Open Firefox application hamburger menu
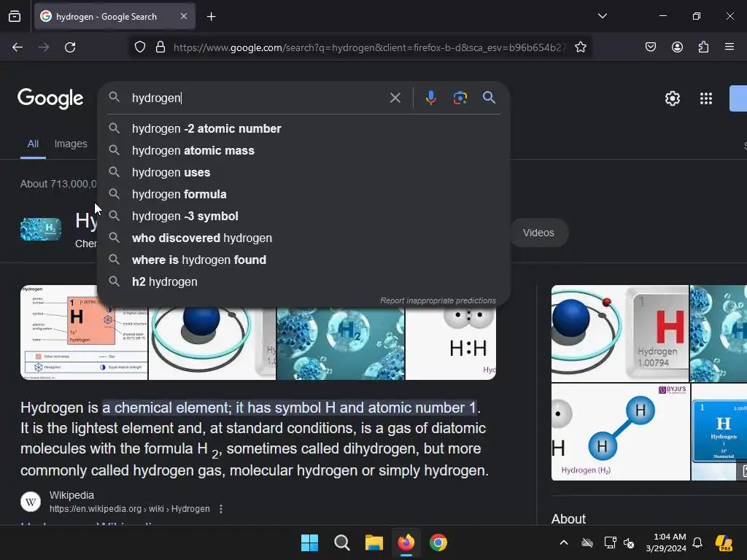Screen dimensions: 747x560 (729, 47)
